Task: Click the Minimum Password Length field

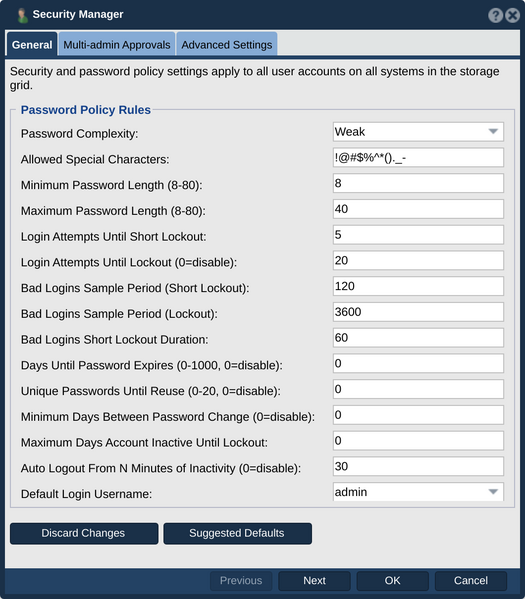Action: (418, 183)
